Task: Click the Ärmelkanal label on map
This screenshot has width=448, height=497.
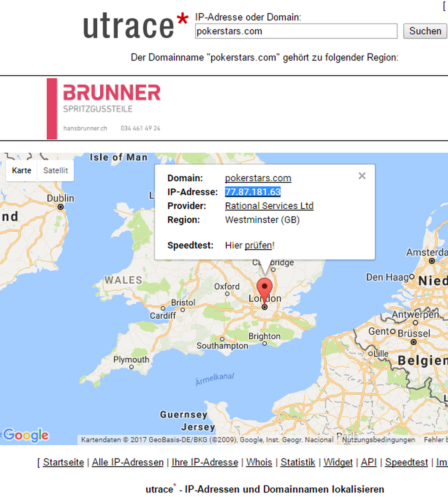Action: pos(215,379)
